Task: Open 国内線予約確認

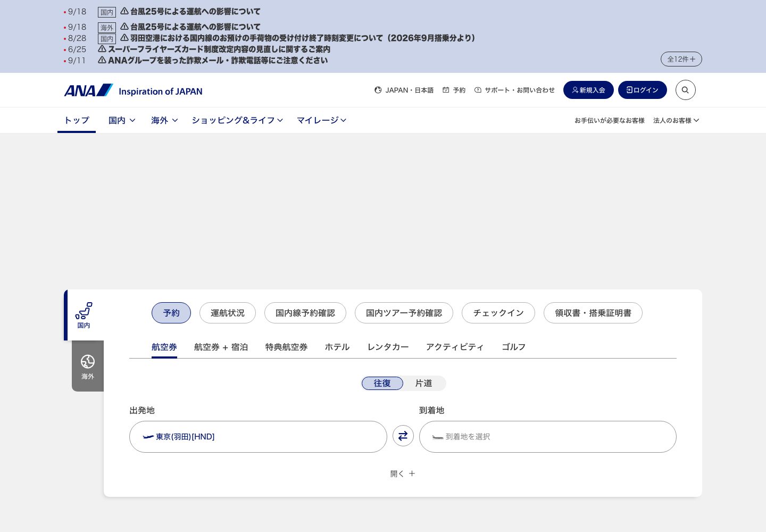Action: [x=305, y=313]
